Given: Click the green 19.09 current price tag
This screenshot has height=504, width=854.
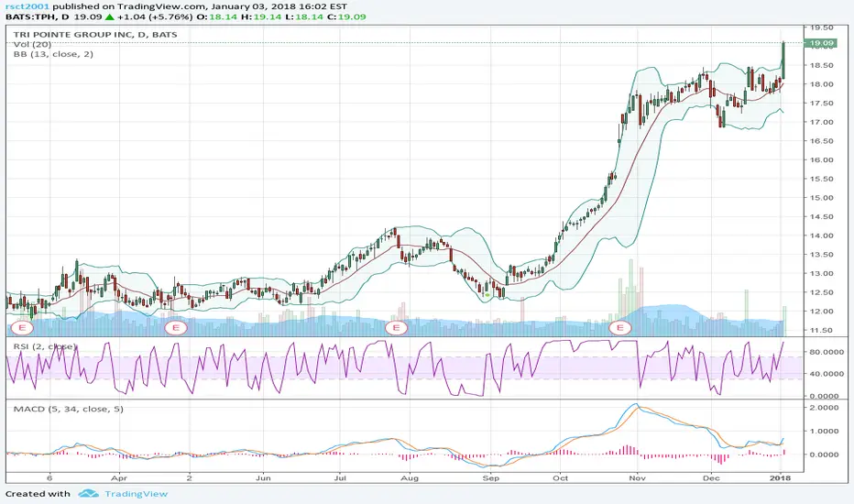Looking at the screenshot, I should [x=820, y=43].
